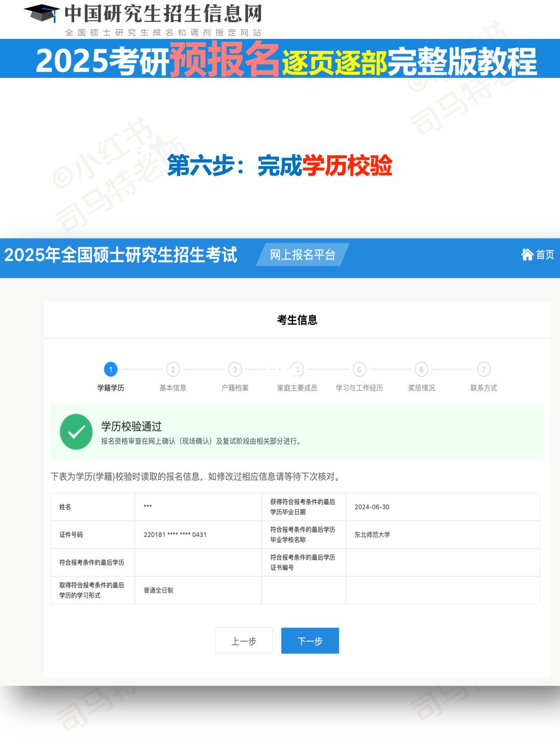
Task: Click the ID number 220181 **** **** 0431
Action: click(175, 535)
